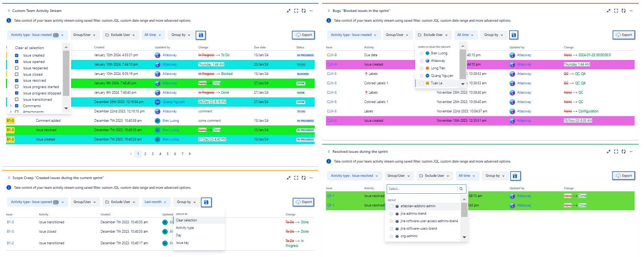
Task: Expand the Comments tree item
Action: [10, 106]
